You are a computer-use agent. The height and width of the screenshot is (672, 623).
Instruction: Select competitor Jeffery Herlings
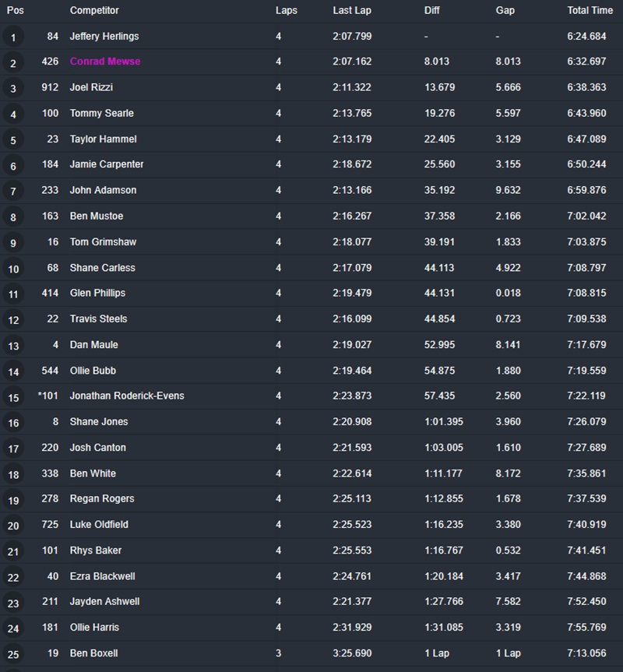pyautogui.click(x=104, y=36)
